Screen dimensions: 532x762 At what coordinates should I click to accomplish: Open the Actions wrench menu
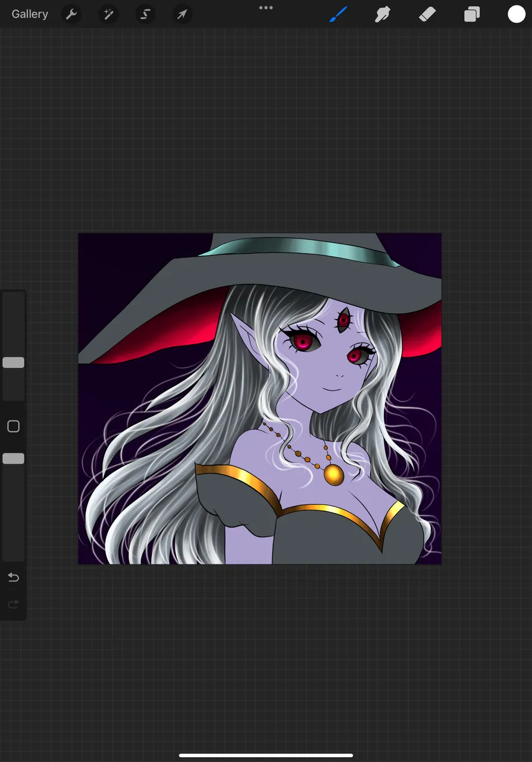(x=71, y=14)
